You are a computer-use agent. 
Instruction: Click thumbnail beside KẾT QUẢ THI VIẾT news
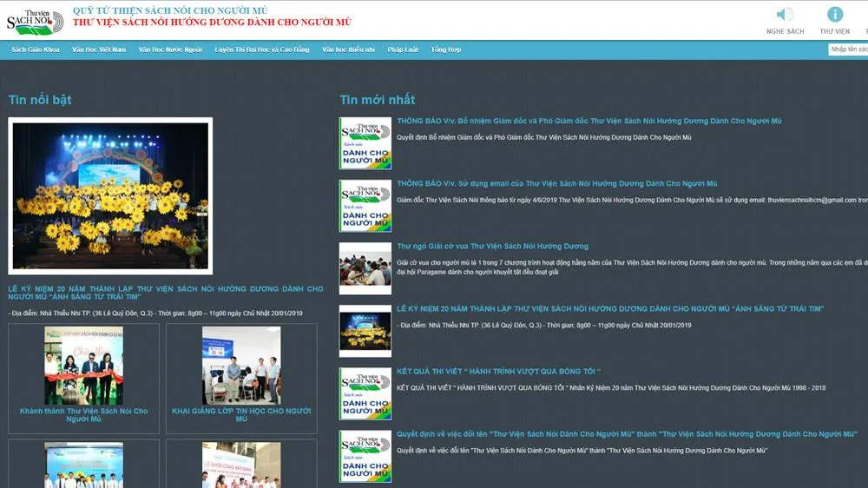365,393
